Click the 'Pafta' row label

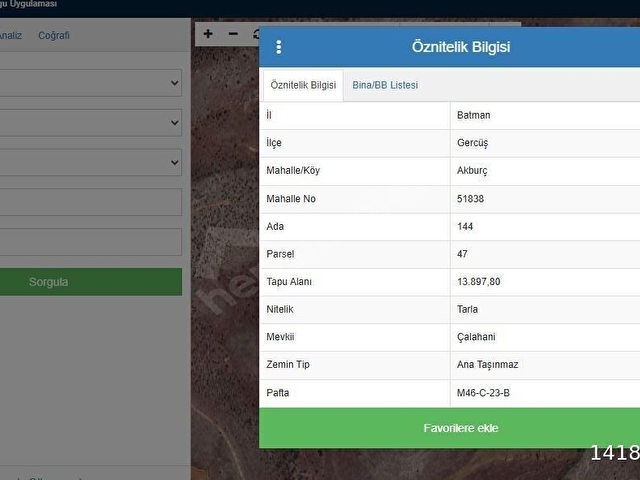pos(278,393)
